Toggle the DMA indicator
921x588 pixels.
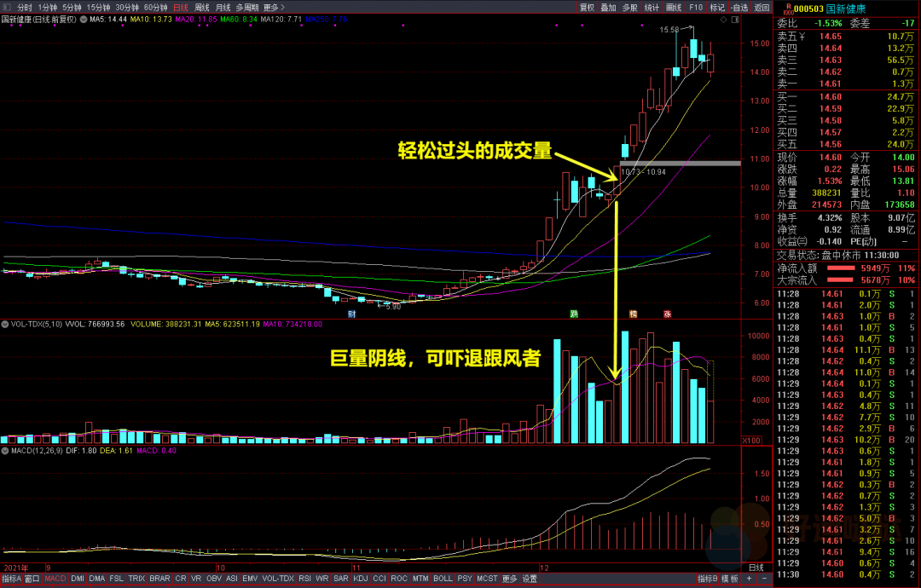(97, 579)
